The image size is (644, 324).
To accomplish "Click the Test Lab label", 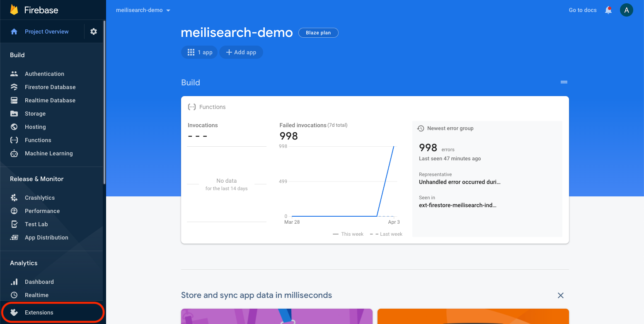I will click(x=36, y=224).
